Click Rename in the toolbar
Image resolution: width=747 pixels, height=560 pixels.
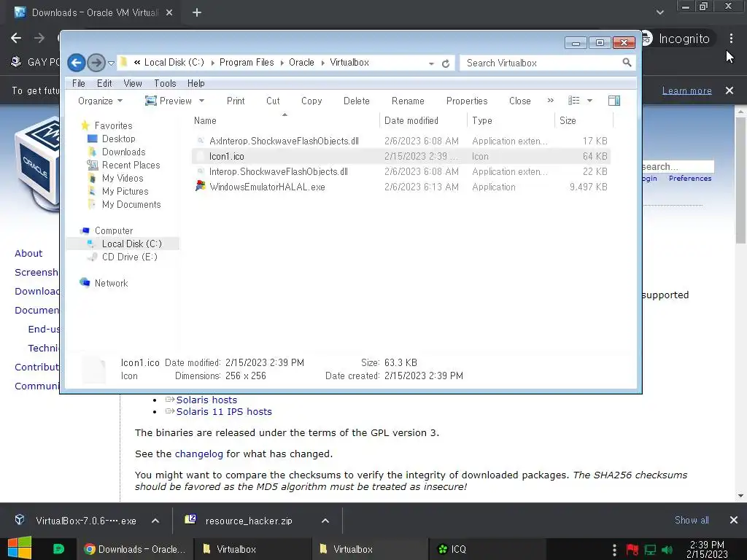(408, 101)
